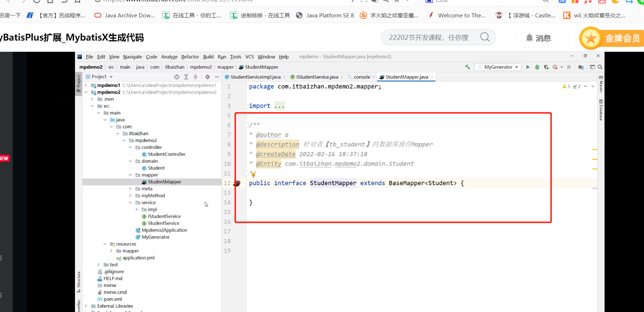Open the 进制转换 - 在线工具 bookmark
The width and height of the screenshot is (644, 312).
point(260,15)
